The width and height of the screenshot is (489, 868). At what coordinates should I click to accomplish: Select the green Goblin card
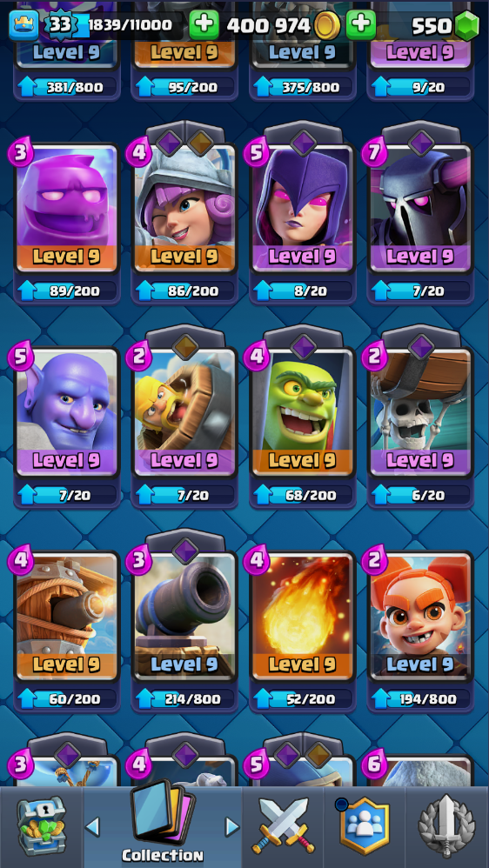302,413
